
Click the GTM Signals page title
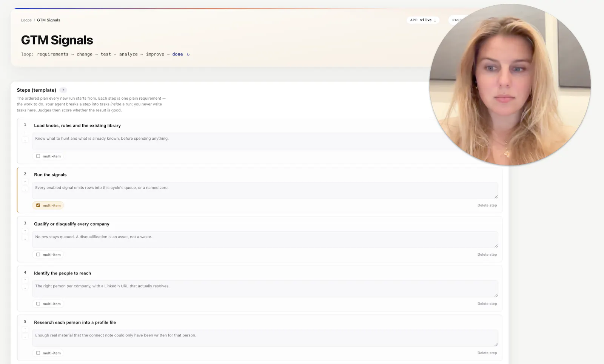pos(57,40)
